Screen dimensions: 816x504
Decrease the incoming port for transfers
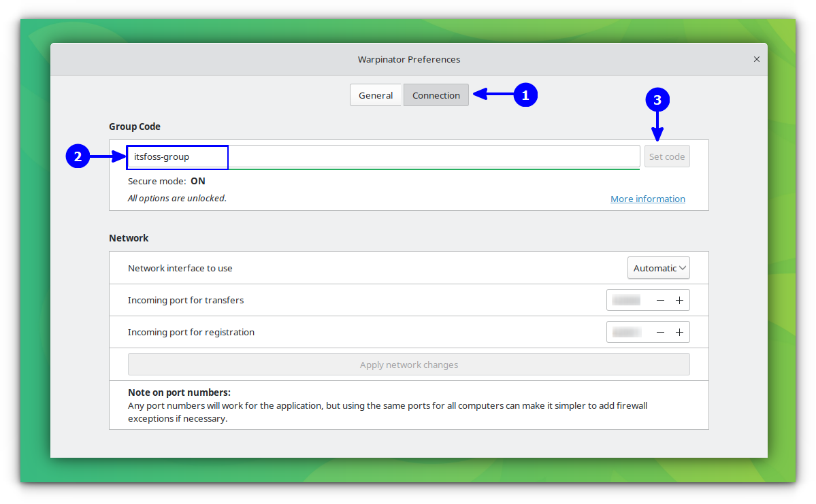tap(660, 300)
